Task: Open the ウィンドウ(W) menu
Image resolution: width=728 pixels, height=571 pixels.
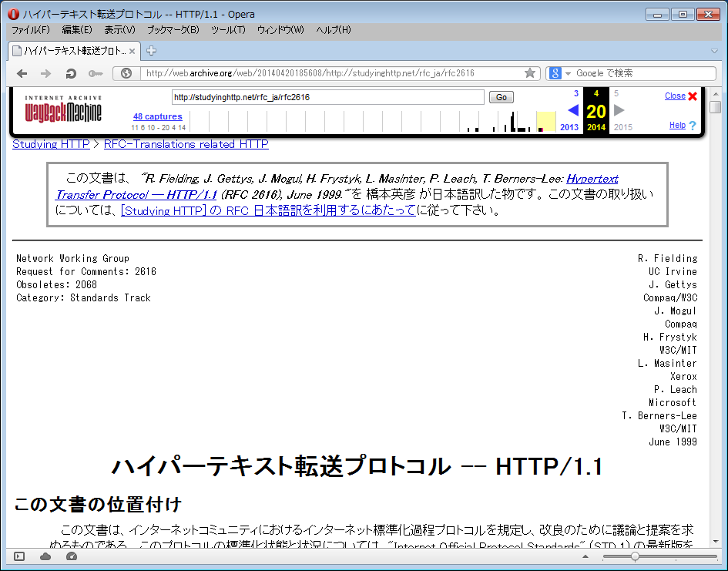Action: coord(280,30)
